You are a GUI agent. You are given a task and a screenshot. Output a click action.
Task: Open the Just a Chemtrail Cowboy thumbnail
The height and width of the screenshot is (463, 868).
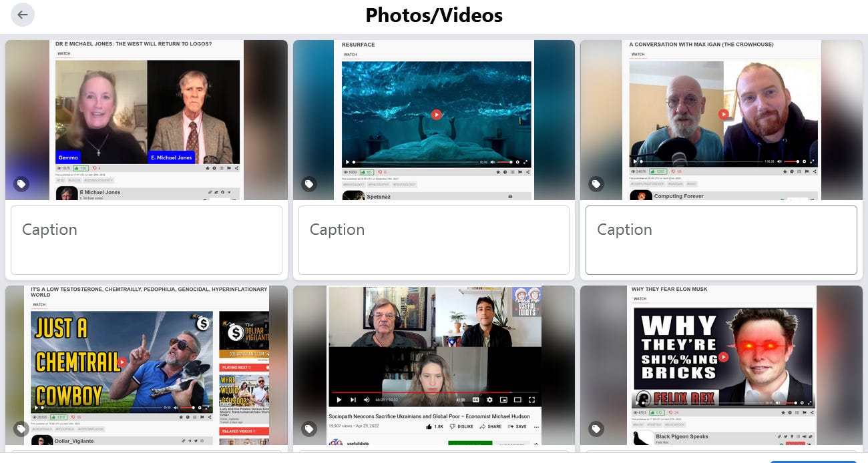pos(146,366)
